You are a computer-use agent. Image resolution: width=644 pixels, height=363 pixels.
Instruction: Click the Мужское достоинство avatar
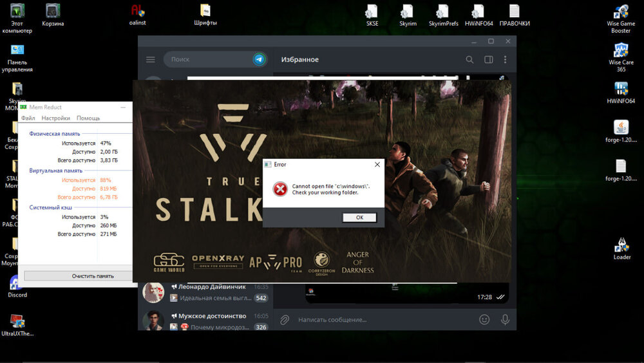tap(154, 321)
